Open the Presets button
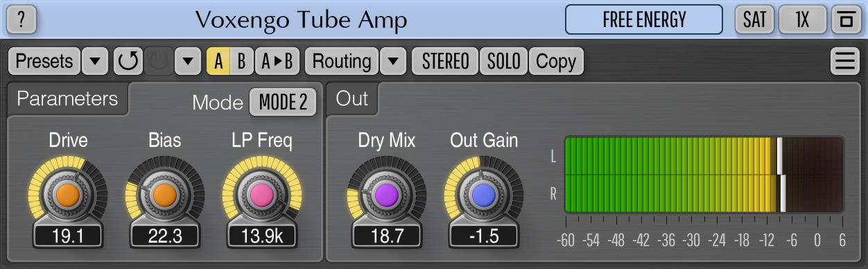 (44, 61)
